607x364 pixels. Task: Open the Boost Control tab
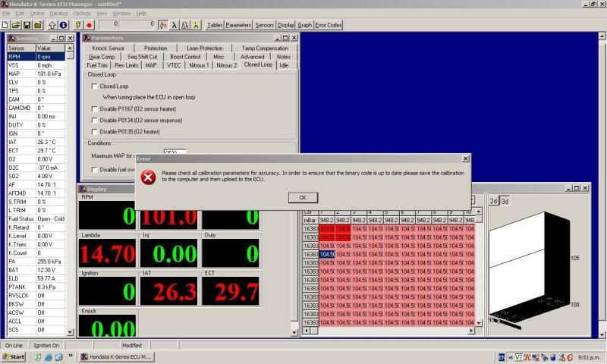click(185, 57)
